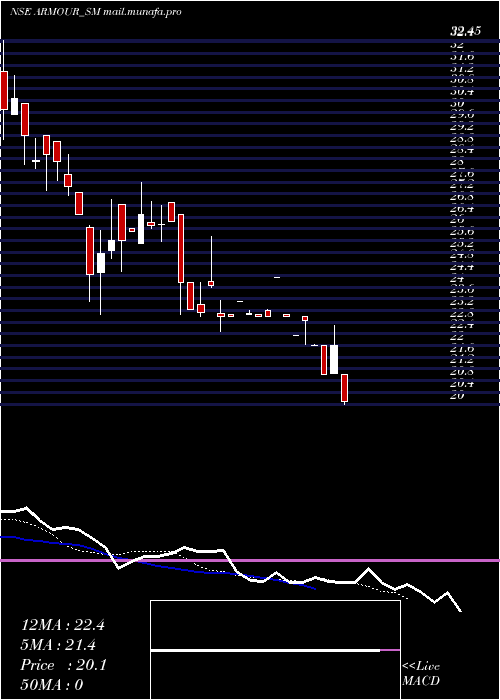
Task: Click the 24.4 price axis label
Action: (462, 267)
